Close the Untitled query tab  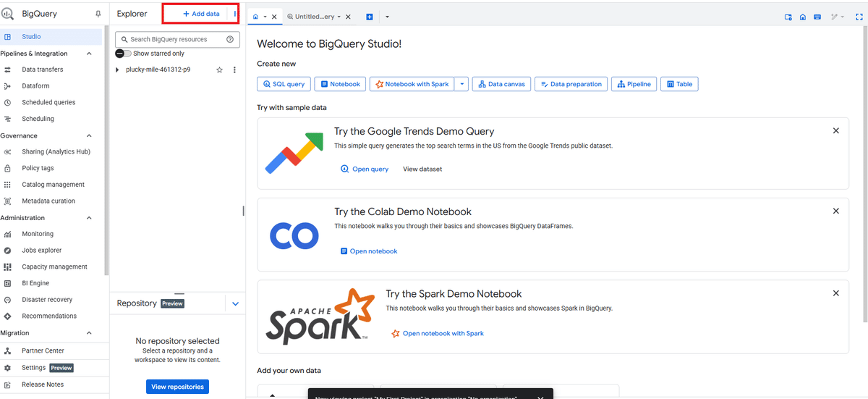click(x=349, y=17)
